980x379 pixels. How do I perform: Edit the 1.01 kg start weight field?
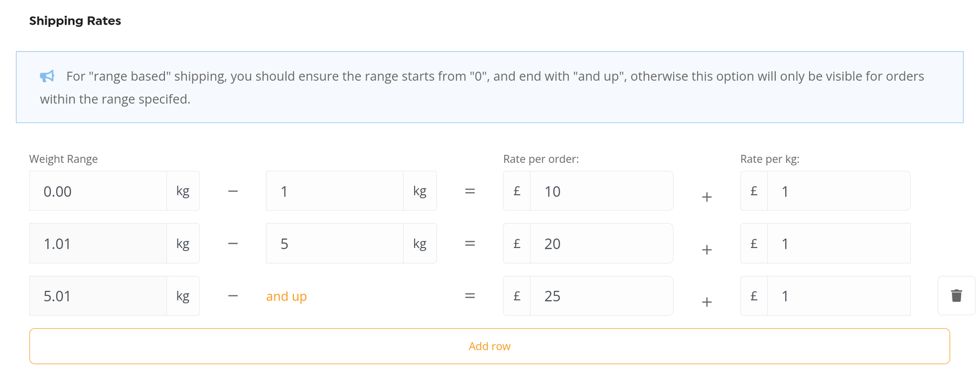pyautogui.click(x=98, y=244)
